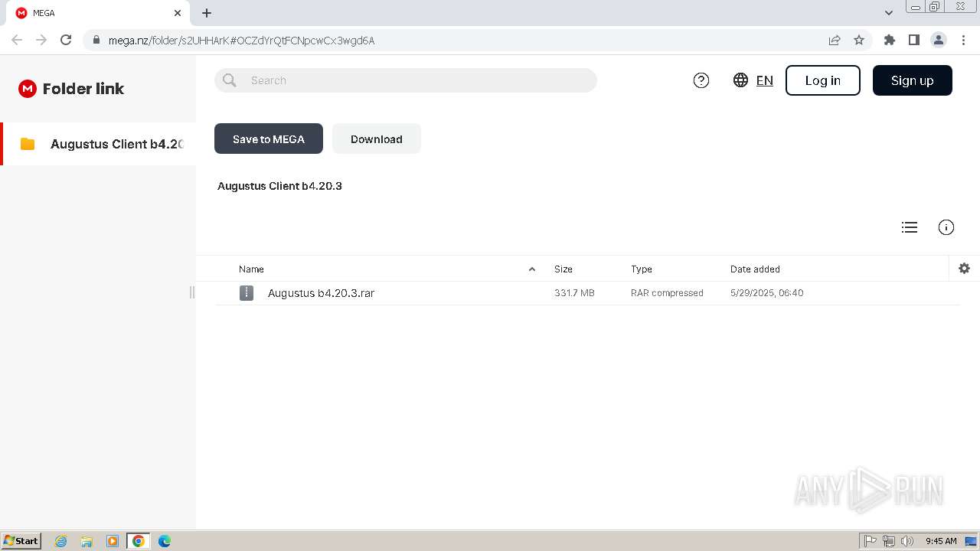Click Save to MEGA button

coord(269,139)
